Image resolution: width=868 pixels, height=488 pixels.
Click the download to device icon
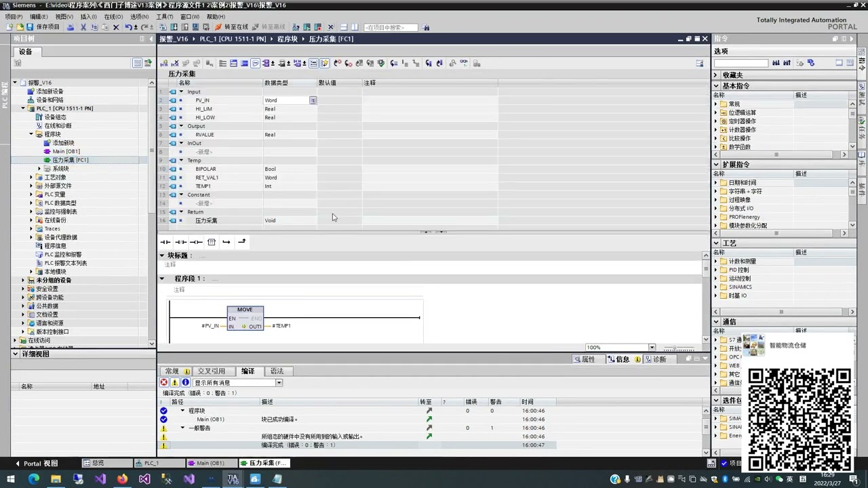click(x=174, y=27)
